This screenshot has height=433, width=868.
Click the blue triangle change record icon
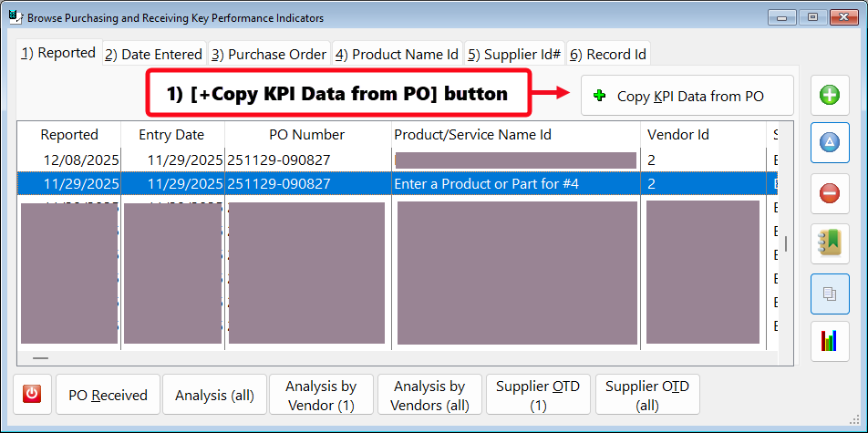pos(830,143)
